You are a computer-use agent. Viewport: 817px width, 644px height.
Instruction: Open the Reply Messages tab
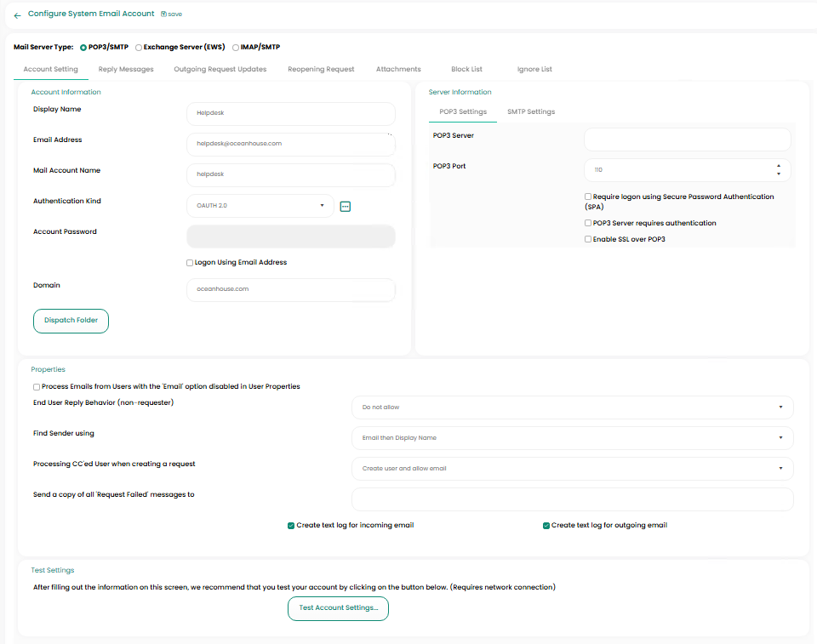tap(126, 70)
